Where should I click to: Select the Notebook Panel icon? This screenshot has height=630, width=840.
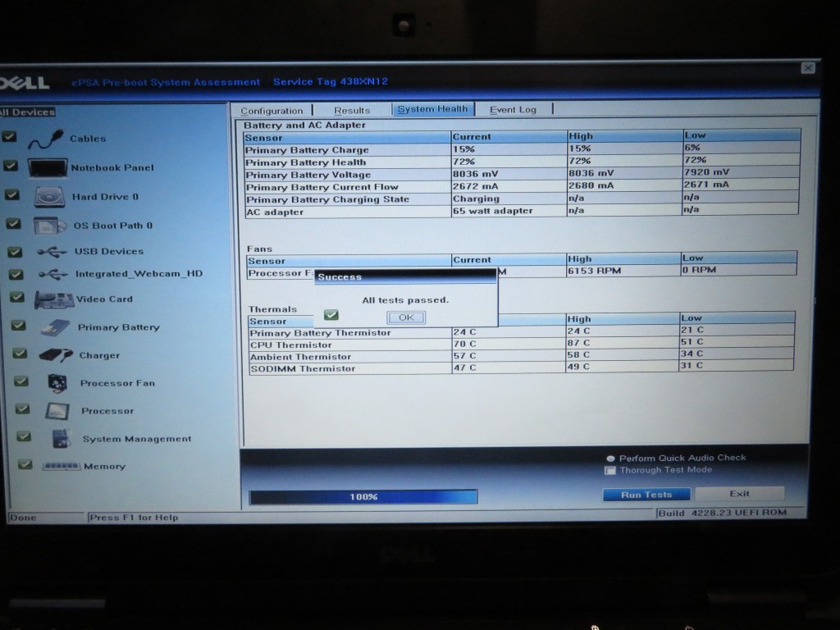48,167
